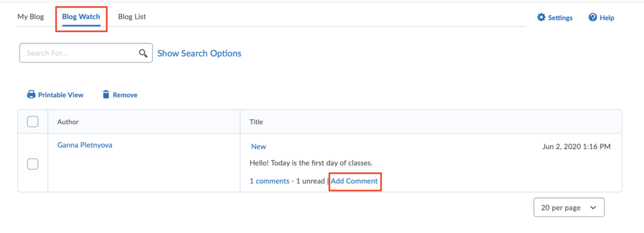Tick the select-all checkbox in header row
Screen dimensions: 644x233
tap(33, 122)
